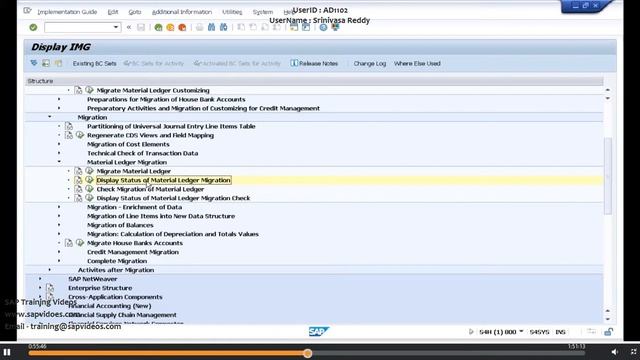Click the Customize Local Layout icon
The image size is (640, 360).
(335, 27)
